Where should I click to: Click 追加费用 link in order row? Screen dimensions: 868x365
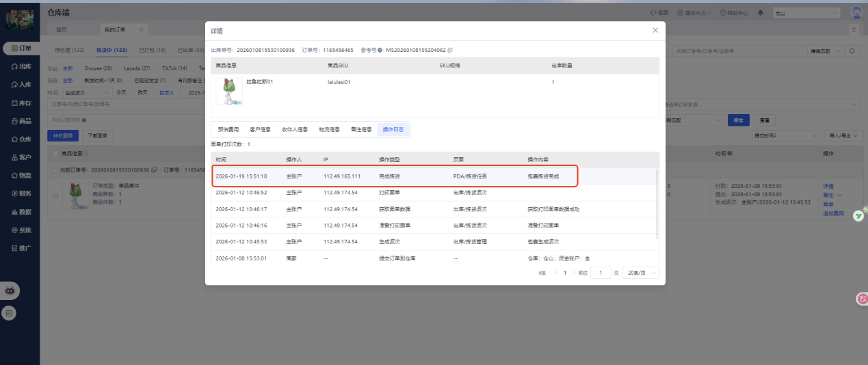[x=834, y=213]
